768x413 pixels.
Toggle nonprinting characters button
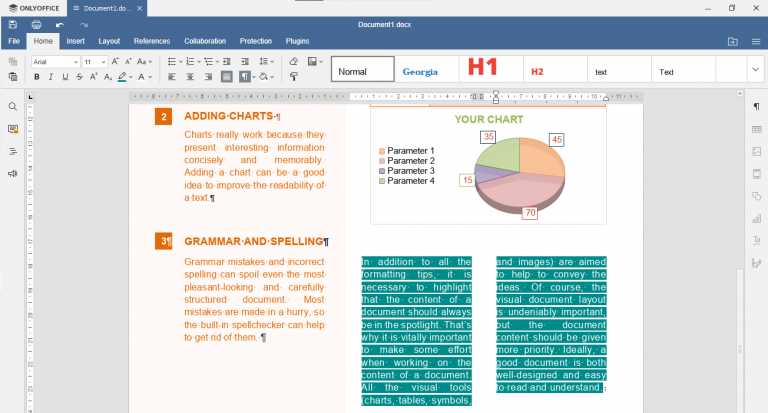[x=244, y=76]
